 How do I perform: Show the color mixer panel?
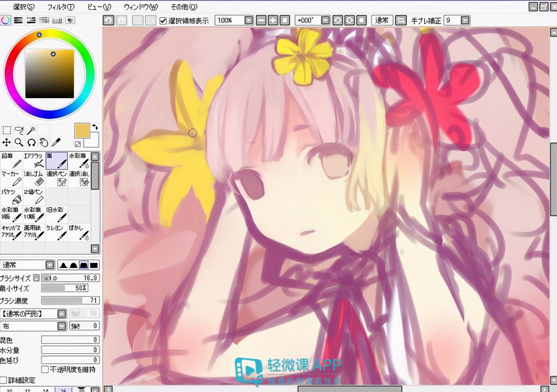point(44,20)
